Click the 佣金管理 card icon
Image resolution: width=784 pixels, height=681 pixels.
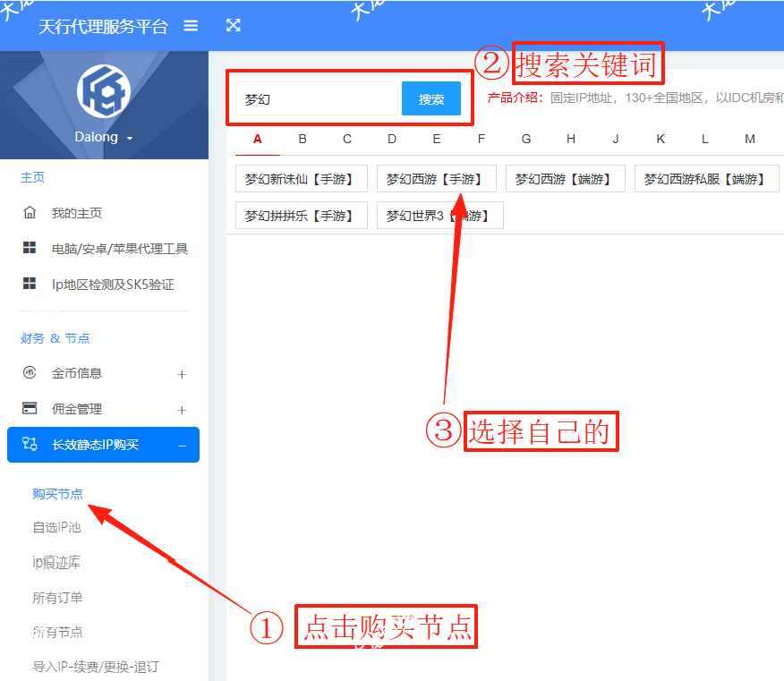click(30, 409)
